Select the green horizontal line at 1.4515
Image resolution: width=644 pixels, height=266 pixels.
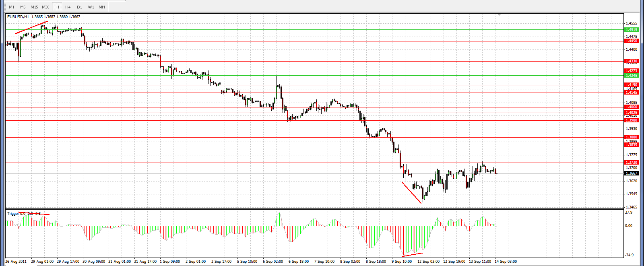click(314, 30)
